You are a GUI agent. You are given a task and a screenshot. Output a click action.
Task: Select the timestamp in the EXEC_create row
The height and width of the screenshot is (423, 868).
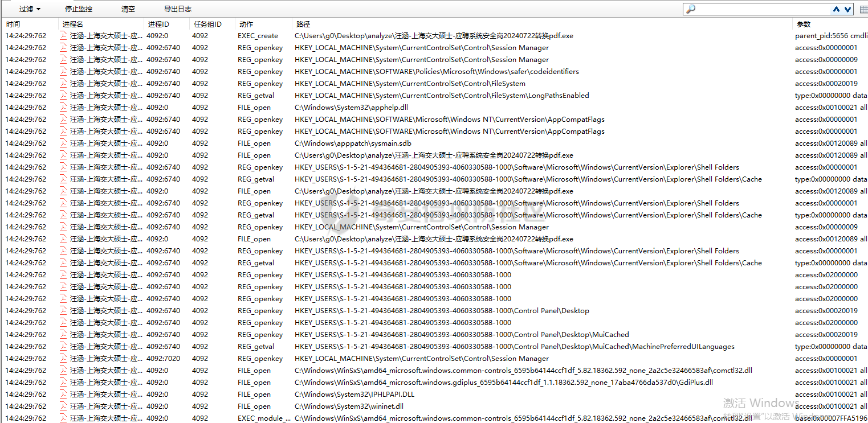click(x=26, y=35)
